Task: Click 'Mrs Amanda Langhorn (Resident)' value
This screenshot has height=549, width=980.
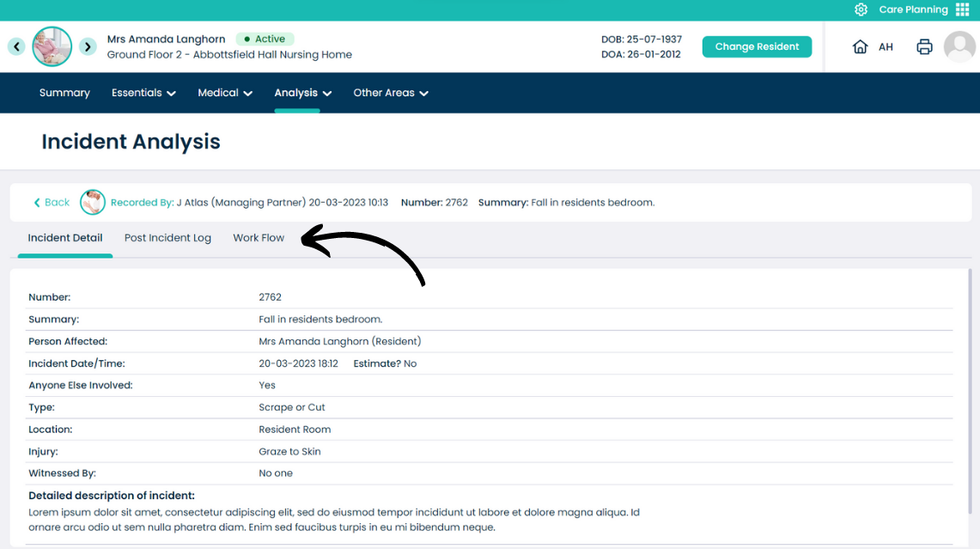Action: [x=340, y=341]
